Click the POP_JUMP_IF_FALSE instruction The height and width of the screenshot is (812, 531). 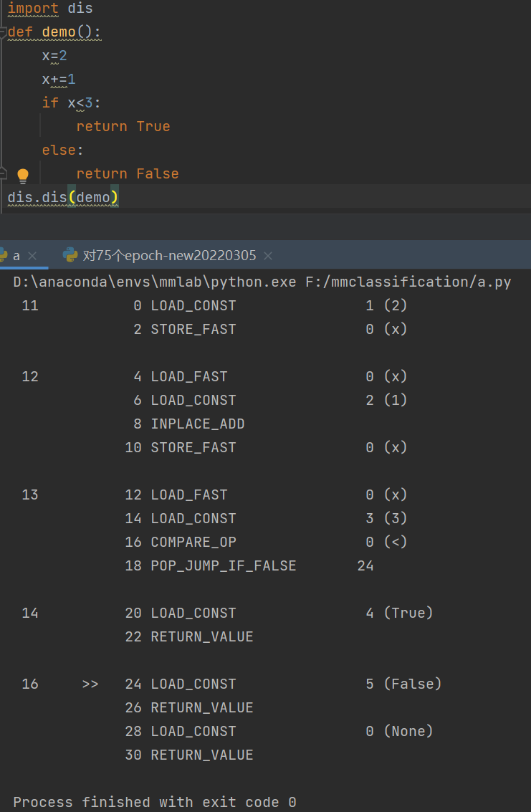[x=223, y=565]
